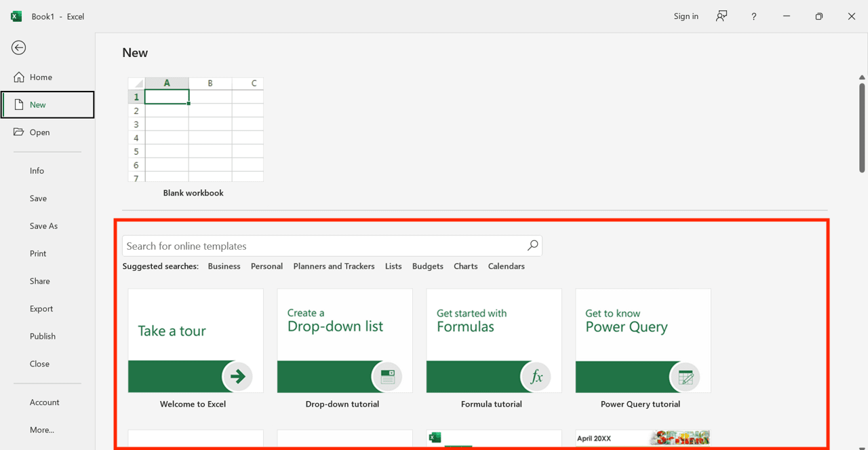Create a Blank workbook
Image resolution: width=868 pixels, height=450 pixels.
196,129
